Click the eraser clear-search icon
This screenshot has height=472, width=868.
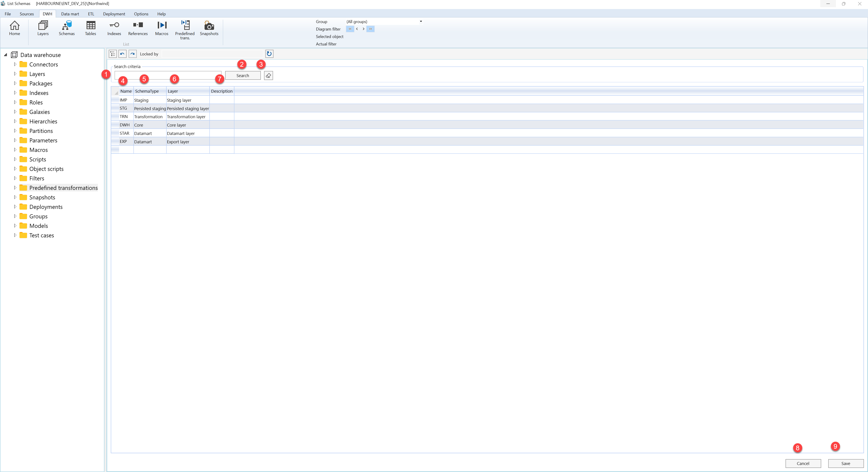269,76
